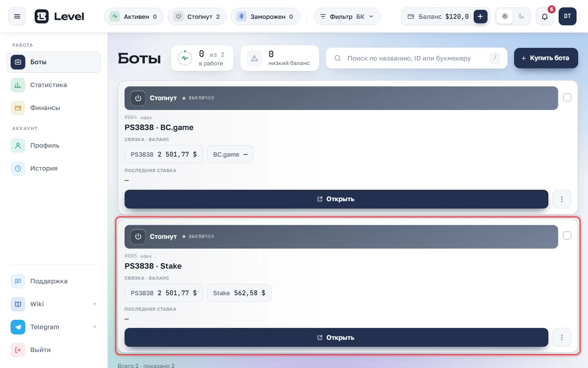
Task: Select checkbox on PS3838 · BC.game bot card
Action: [x=567, y=97]
